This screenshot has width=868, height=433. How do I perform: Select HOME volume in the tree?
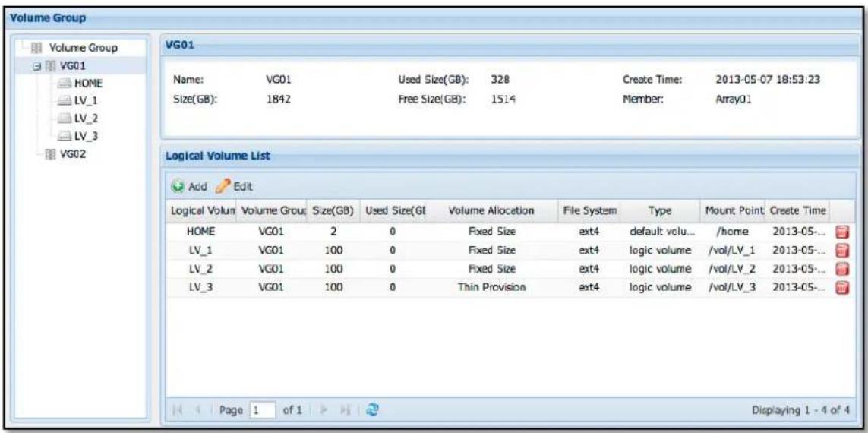[x=88, y=83]
